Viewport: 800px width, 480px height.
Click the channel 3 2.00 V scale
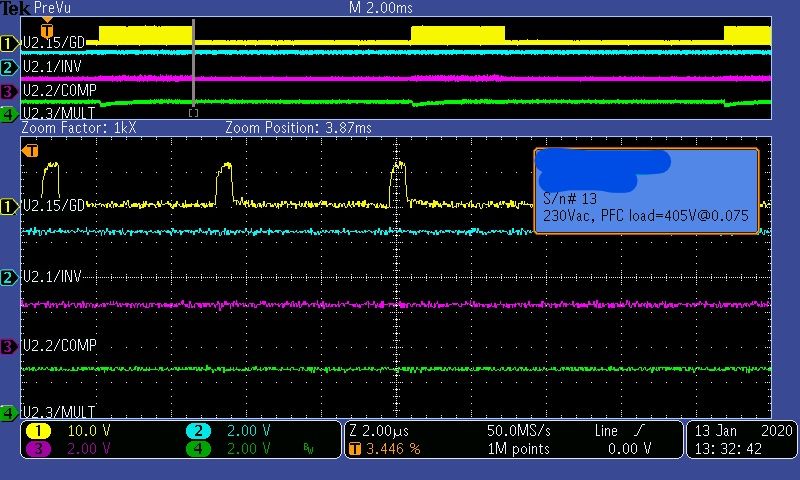pos(89,449)
